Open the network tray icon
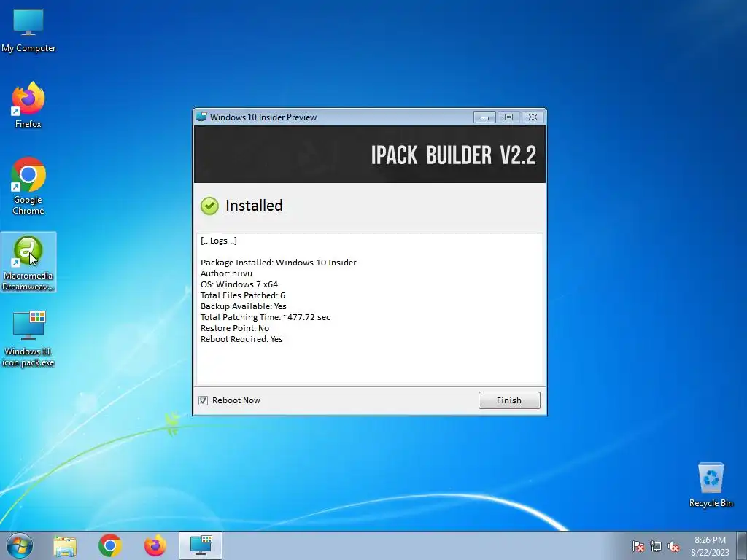 click(656, 546)
